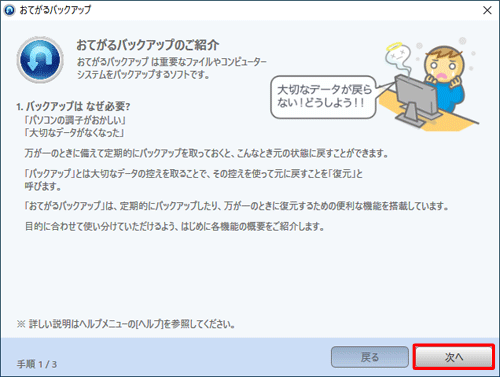Viewport: 500px width, 377px height.
Task: Click the text 1. バックアップは なぜ必要?
Action: 73,106
